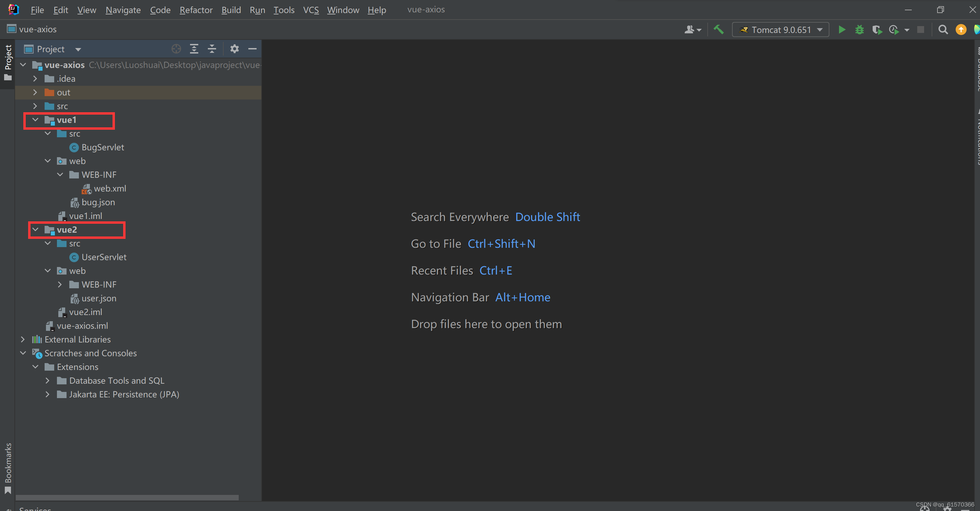The width and height of the screenshot is (980, 511).
Task: Open Search Everywhere magnifier icon
Action: click(943, 30)
